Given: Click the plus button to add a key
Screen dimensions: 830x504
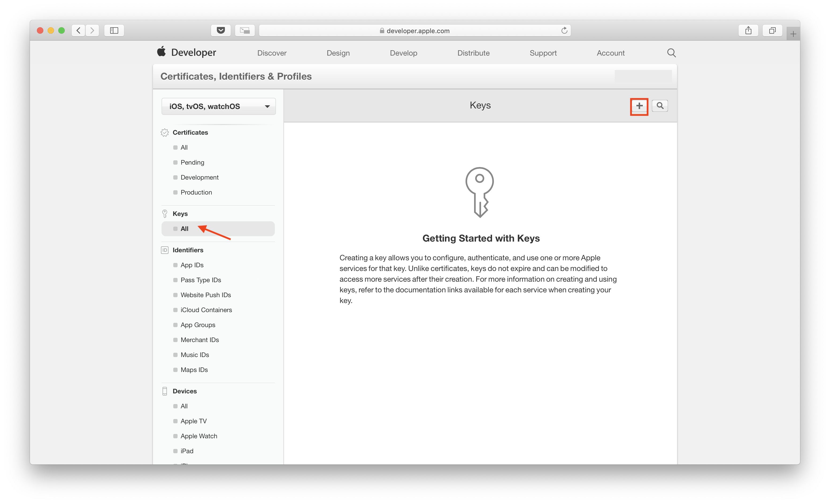Looking at the screenshot, I should (x=639, y=106).
